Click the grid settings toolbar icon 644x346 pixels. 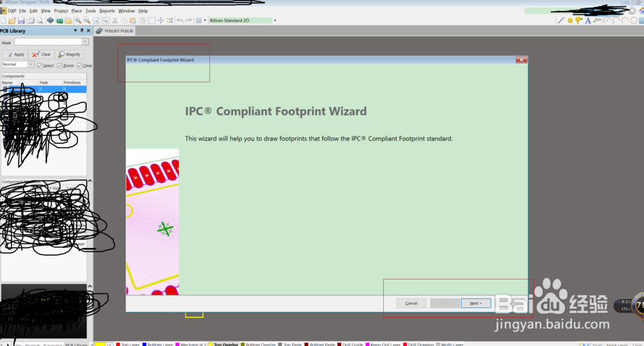pyautogui.click(x=199, y=21)
